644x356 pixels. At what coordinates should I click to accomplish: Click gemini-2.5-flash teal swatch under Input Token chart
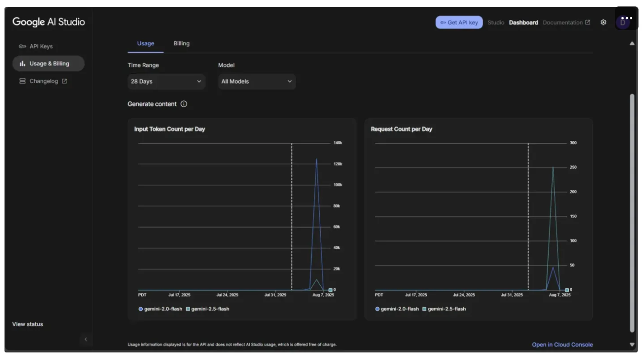click(188, 309)
